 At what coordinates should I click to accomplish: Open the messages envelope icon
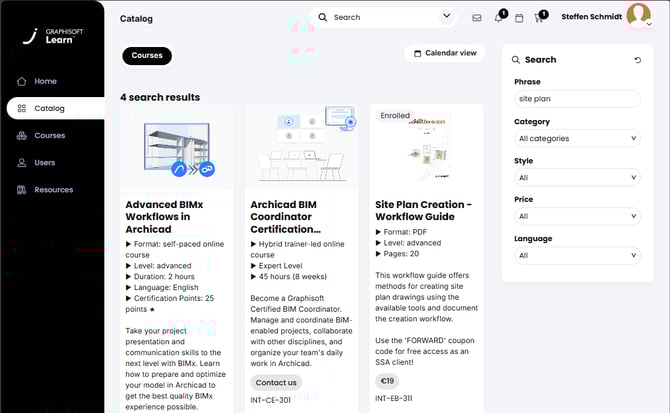477,17
